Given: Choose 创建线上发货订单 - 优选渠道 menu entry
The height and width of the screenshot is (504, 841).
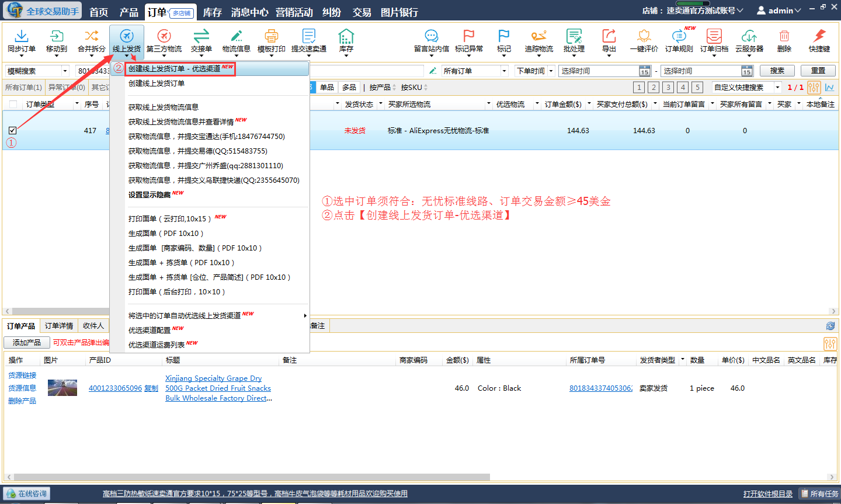Looking at the screenshot, I should tap(217, 68).
